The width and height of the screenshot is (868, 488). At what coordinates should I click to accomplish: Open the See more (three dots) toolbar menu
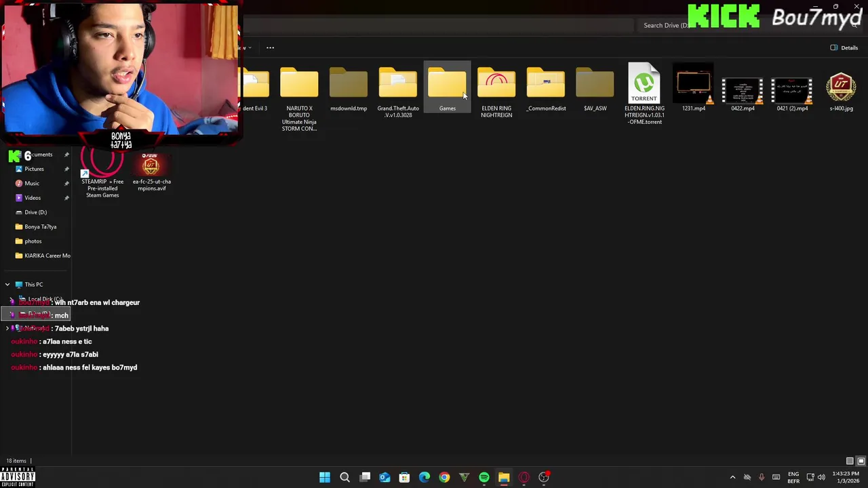[270, 47]
